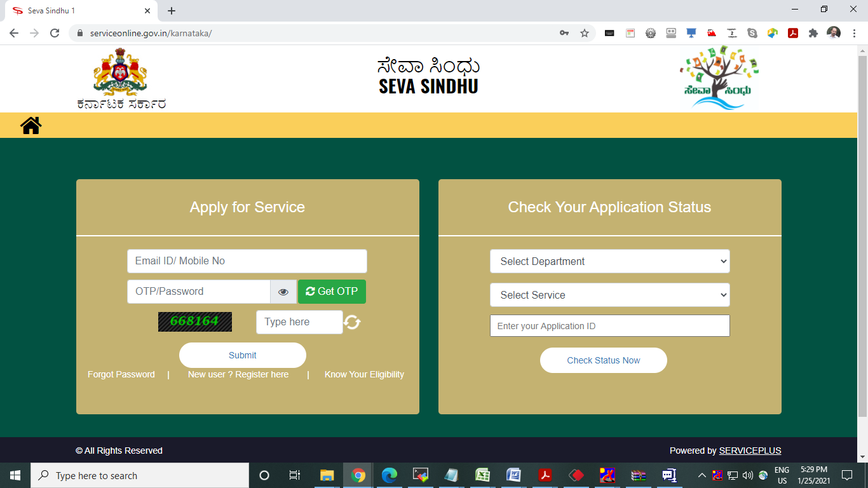Switch to the Seva Sindhu 1 tab
The height and width of the screenshot is (488, 868).
tap(76, 11)
